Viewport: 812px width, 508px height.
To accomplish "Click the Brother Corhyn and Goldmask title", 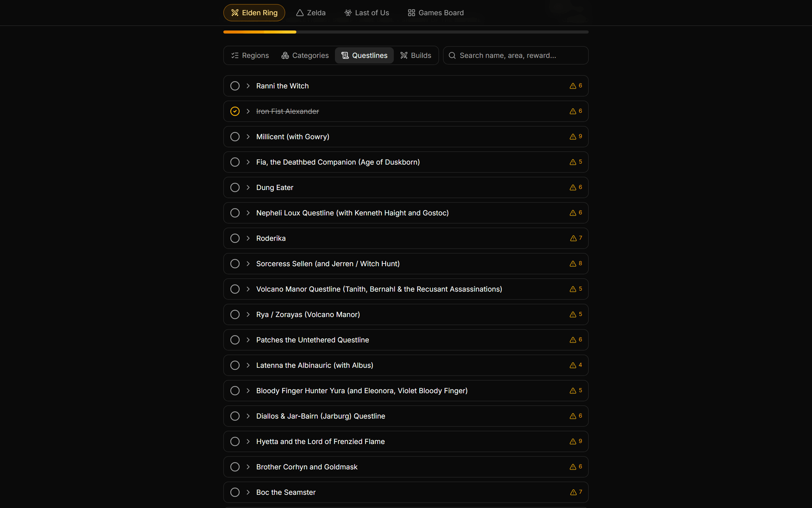I will click(x=307, y=467).
